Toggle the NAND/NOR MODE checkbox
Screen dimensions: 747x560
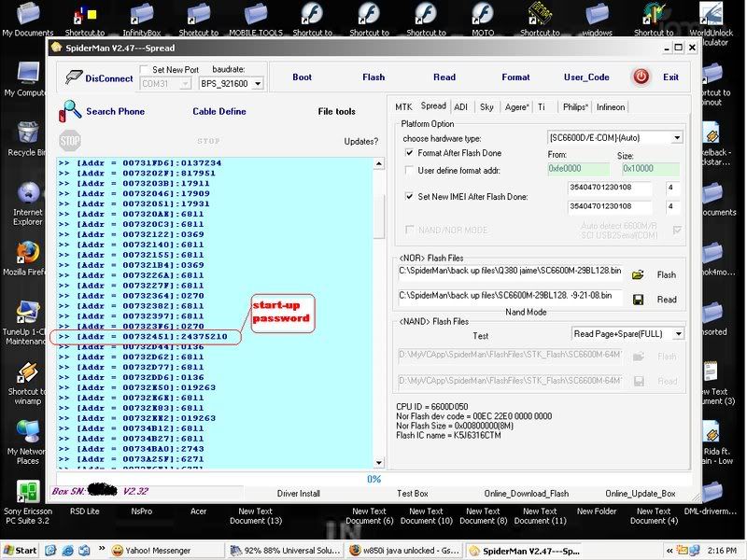coord(409,230)
